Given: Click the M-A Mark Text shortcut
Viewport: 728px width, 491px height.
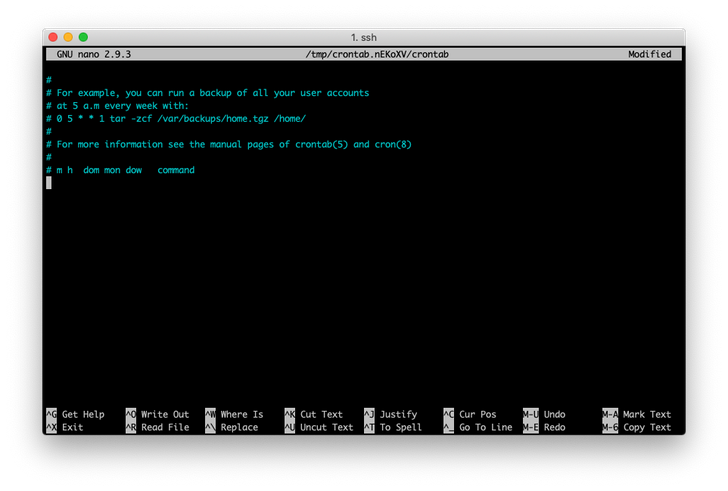Looking at the screenshot, I should 637,414.
